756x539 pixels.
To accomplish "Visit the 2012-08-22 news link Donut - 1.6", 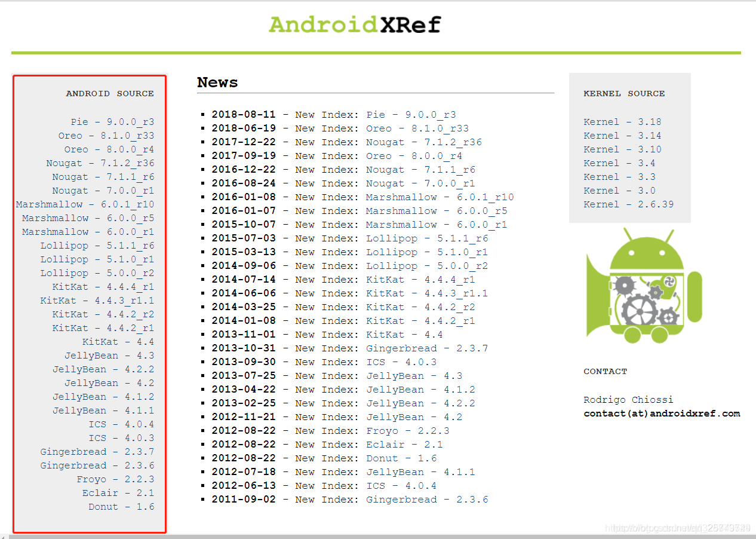I will click(x=401, y=458).
